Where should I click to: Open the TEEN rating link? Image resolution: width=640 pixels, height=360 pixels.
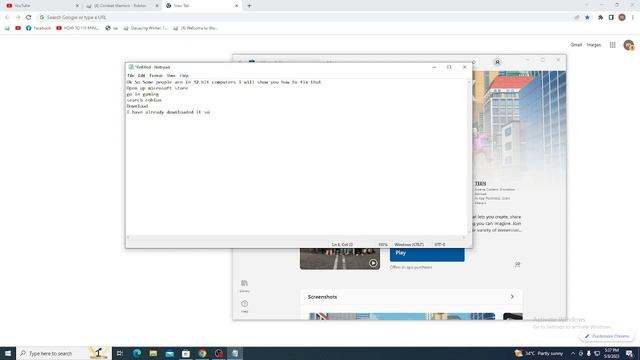coord(480,184)
